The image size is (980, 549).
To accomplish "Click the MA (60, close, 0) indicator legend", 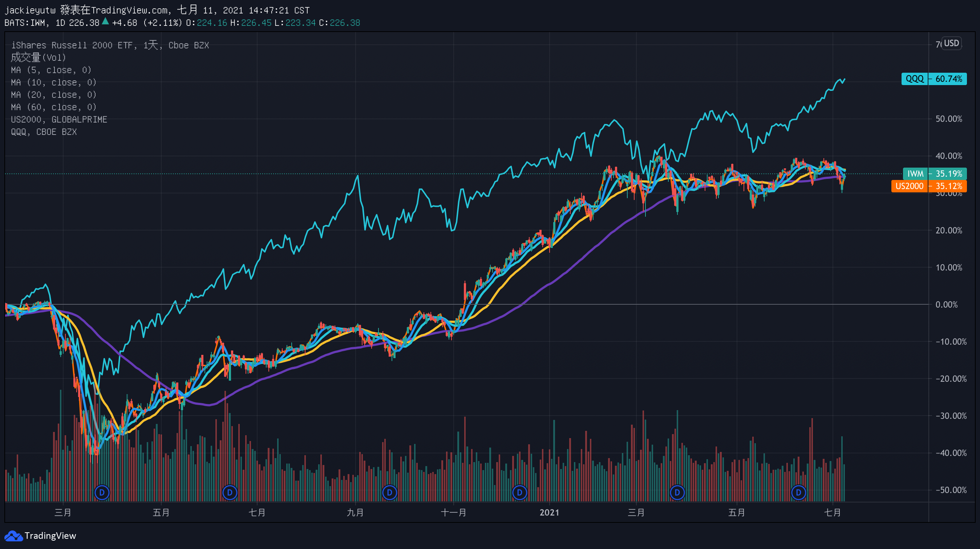I will pos(53,107).
